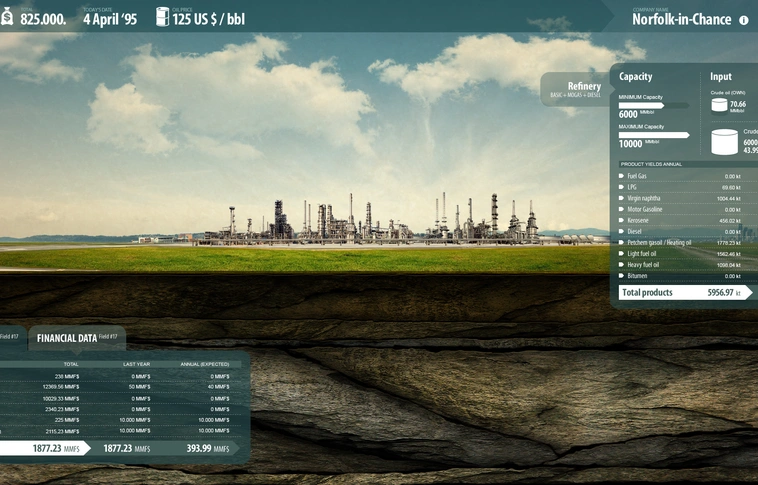This screenshot has width=758, height=485.
Task: Click the 2340.23 MMF$ total cell
Action: tap(62, 409)
